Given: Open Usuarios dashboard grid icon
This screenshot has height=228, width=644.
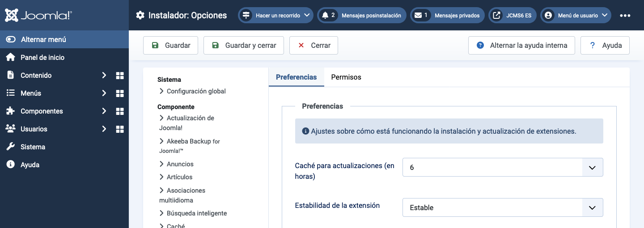Looking at the screenshot, I should point(120,129).
